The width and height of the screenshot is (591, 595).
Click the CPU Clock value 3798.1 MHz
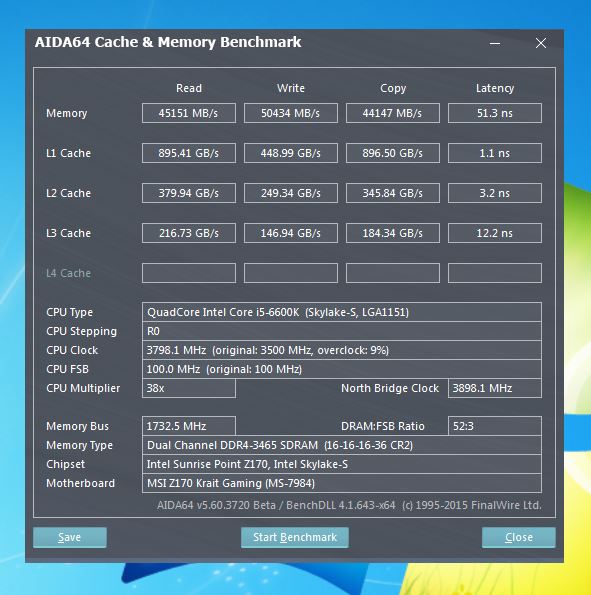coord(342,350)
